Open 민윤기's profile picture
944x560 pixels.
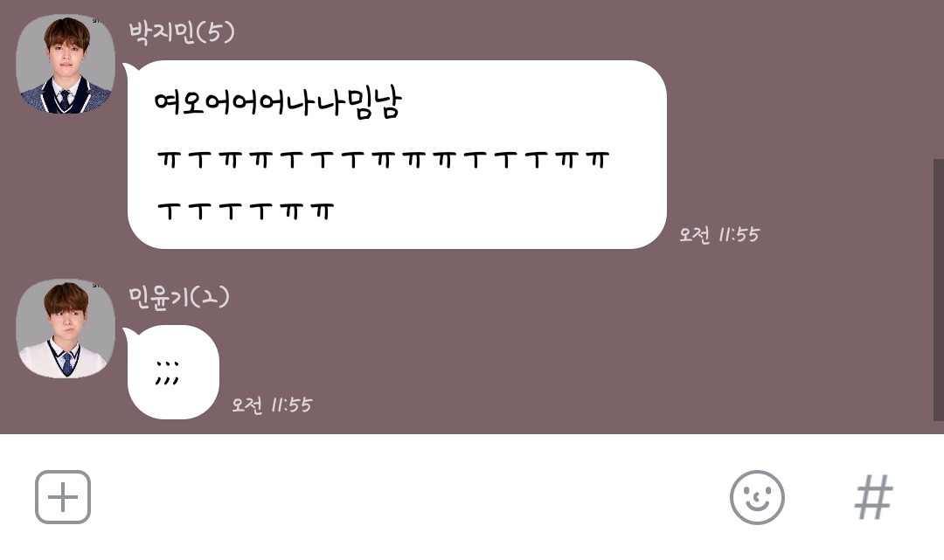pyautogui.click(x=65, y=328)
